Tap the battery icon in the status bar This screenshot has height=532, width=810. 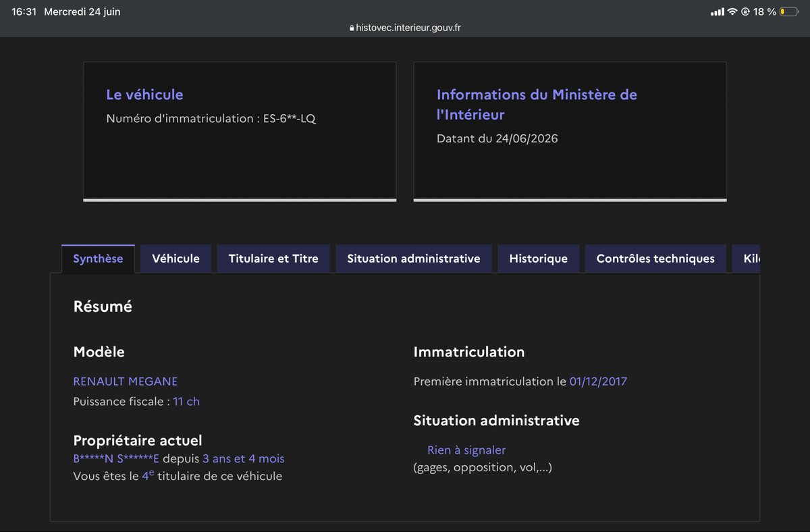click(789, 12)
